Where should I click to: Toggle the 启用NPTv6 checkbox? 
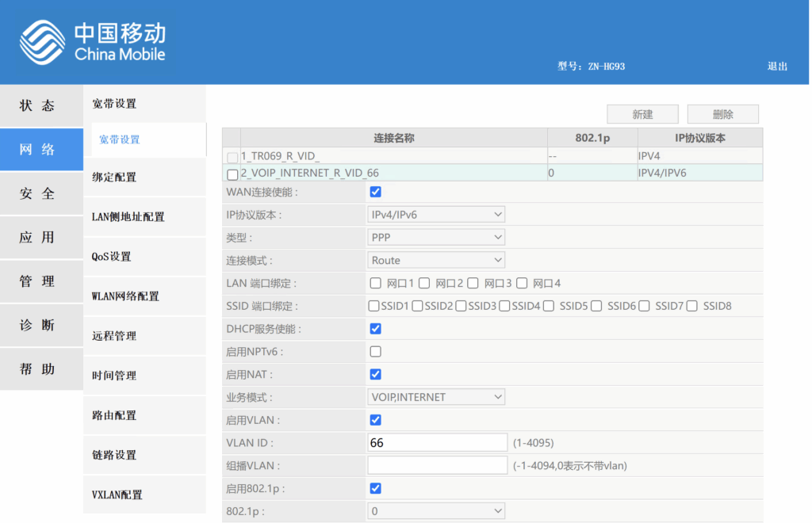pyautogui.click(x=376, y=351)
